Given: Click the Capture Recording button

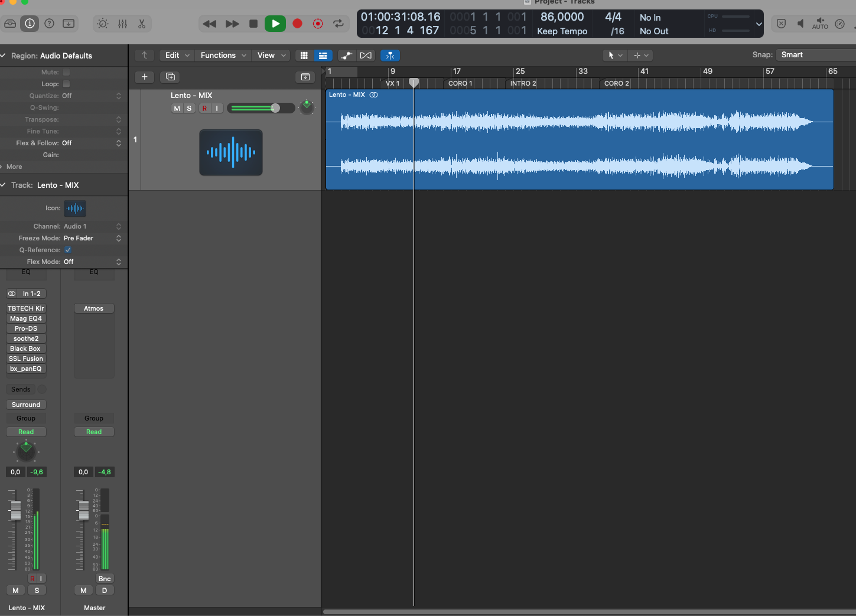Looking at the screenshot, I should 318,24.
